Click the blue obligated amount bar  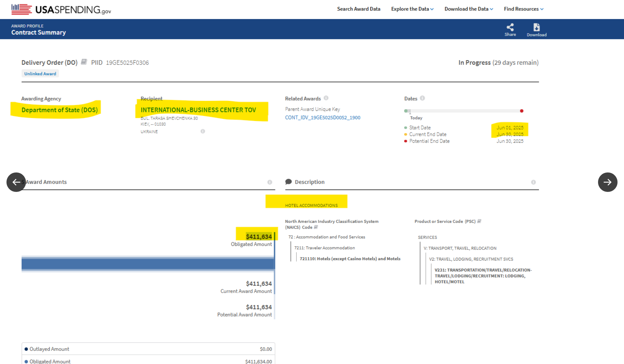148,264
